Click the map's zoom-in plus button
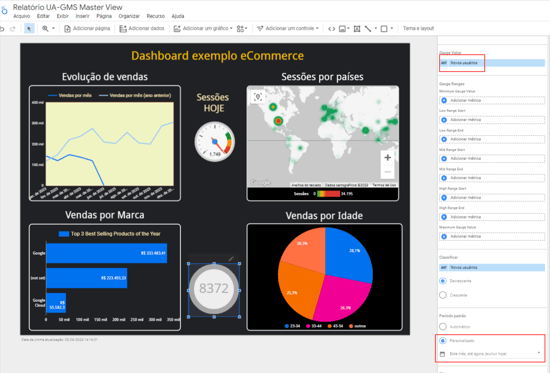The height and width of the screenshot is (373, 550). pos(388,158)
